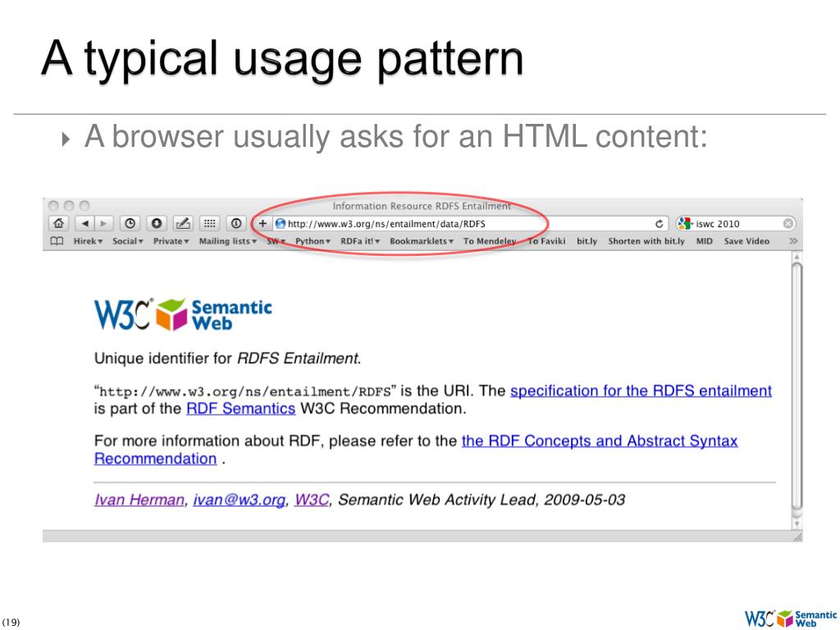Viewport: 840px width, 630px height.
Task: Click the To Mendeley bookmarklet
Action: tap(490, 241)
